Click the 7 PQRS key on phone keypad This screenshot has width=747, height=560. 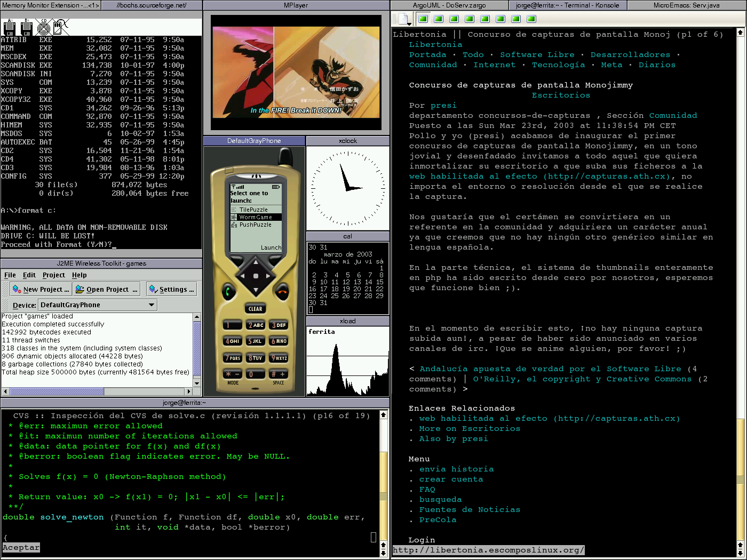coord(233,358)
